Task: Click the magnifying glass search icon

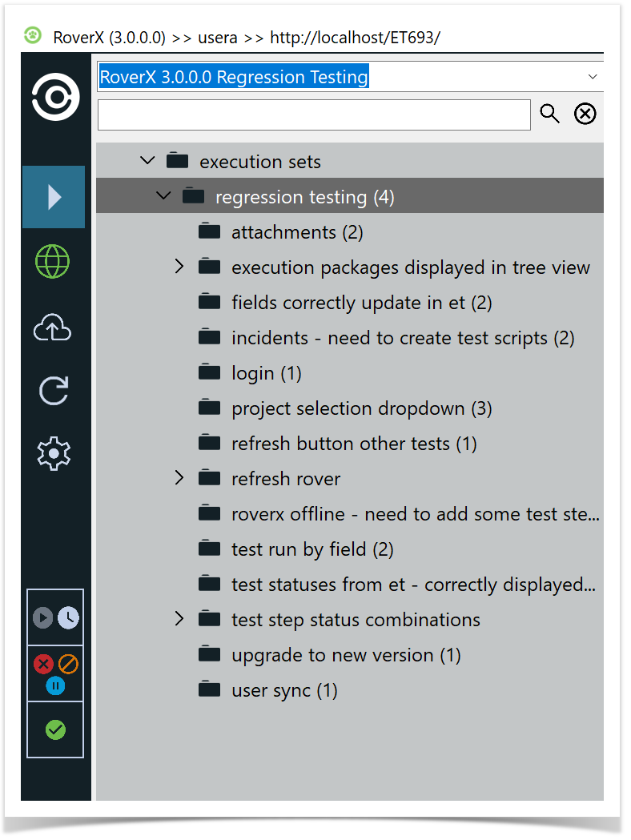Action: 549,114
